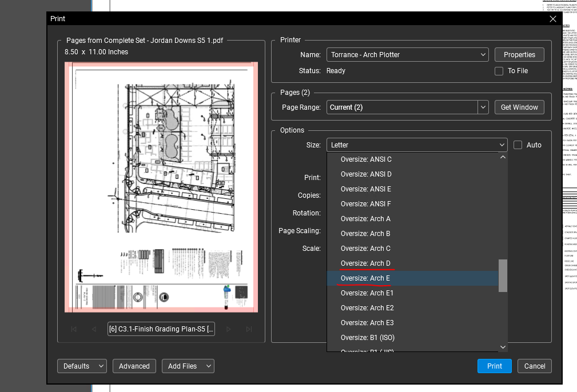Pick Oversize: ANSI D paper size
Viewport: 577px width, 392px height.
tap(366, 174)
